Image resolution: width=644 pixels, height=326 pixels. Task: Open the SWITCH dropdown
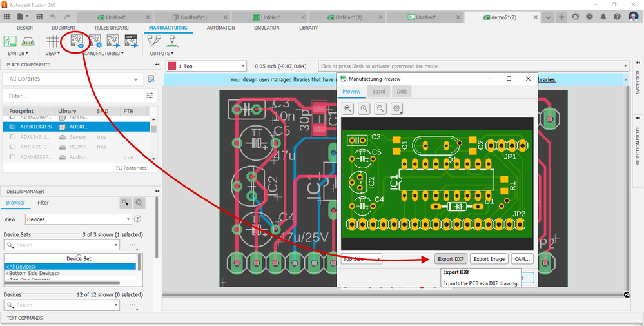(18, 54)
